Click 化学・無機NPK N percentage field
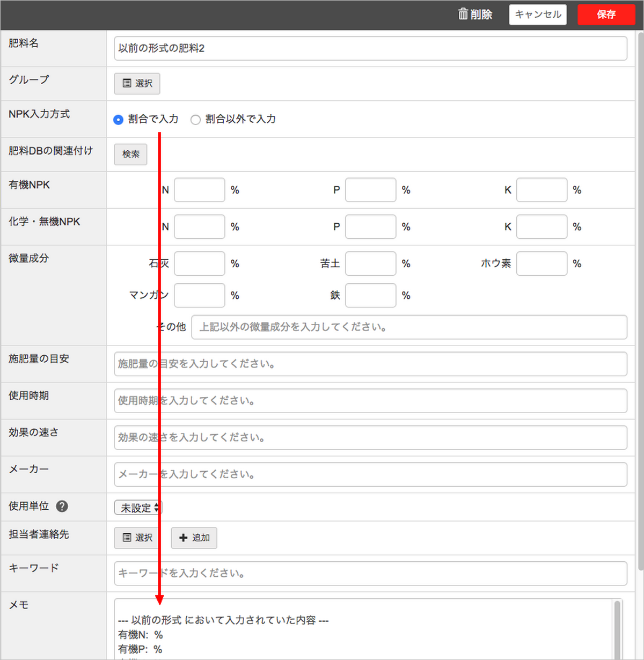 point(200,227)
